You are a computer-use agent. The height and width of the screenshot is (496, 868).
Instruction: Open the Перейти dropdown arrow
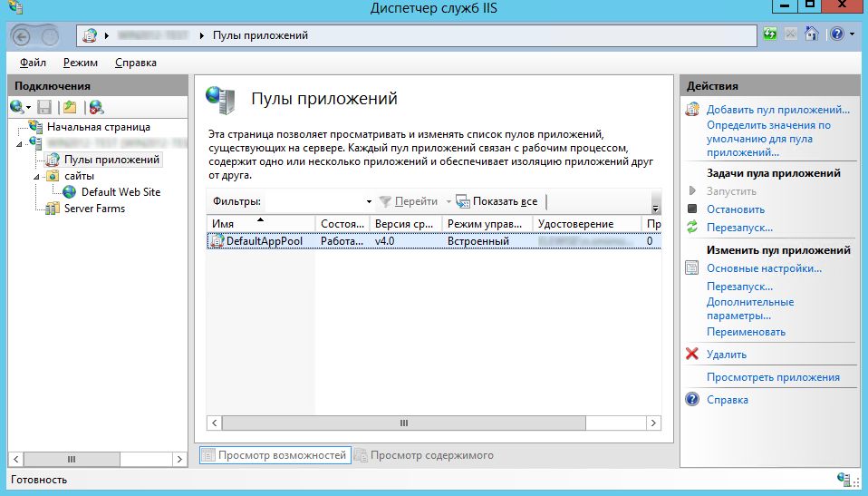pyautogui.click(x=448, y=201)
